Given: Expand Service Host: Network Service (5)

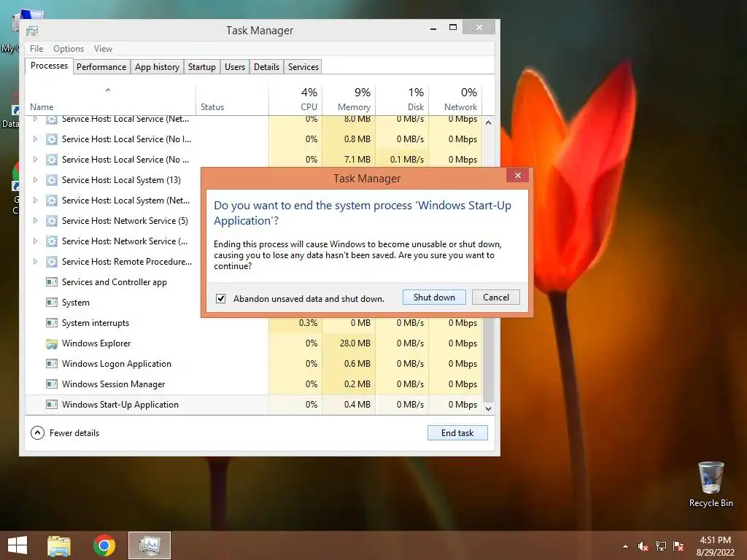Looking at the screenshot, I should tap(35, 221).
